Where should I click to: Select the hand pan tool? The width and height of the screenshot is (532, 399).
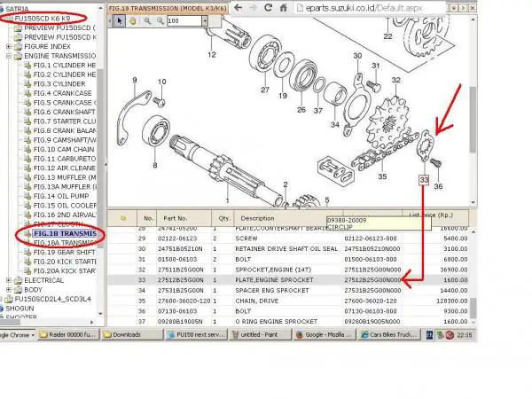[x=133, y=21]
